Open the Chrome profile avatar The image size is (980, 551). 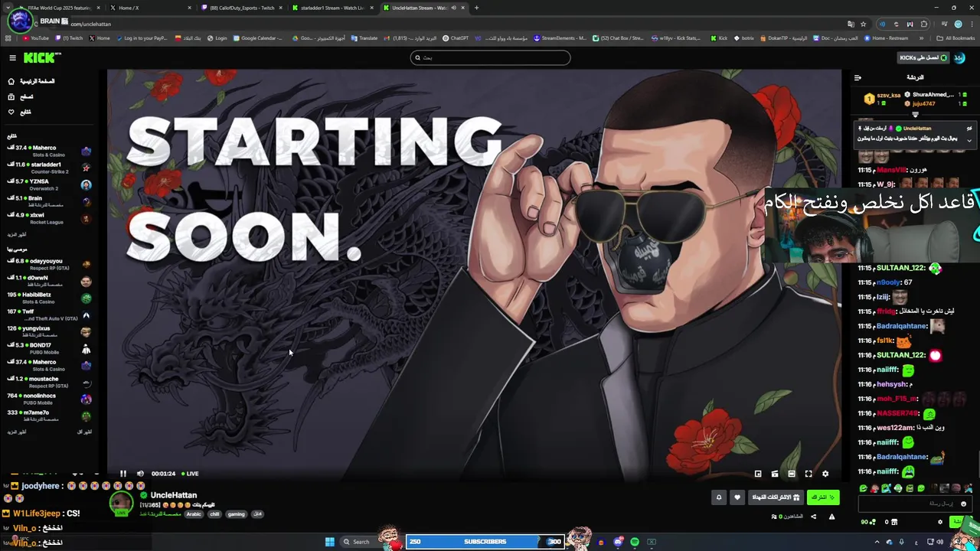[x=958, y=24]
